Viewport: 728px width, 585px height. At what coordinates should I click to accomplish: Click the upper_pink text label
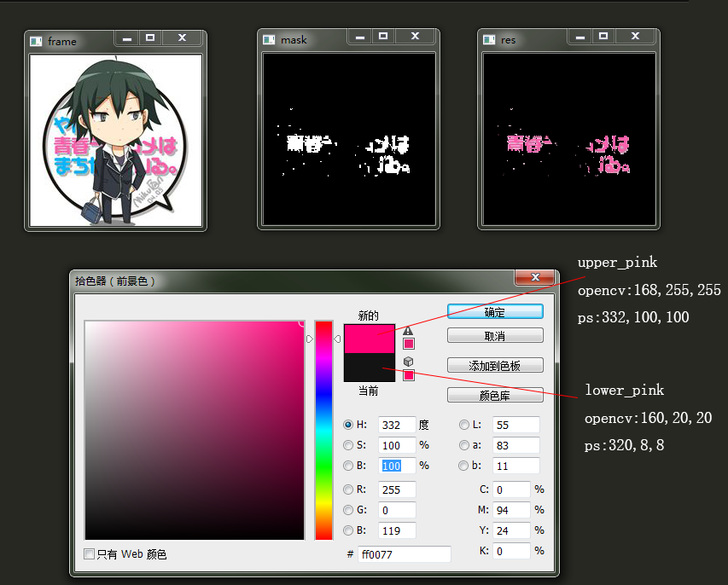pyautogui.click(x=618, y=262)
